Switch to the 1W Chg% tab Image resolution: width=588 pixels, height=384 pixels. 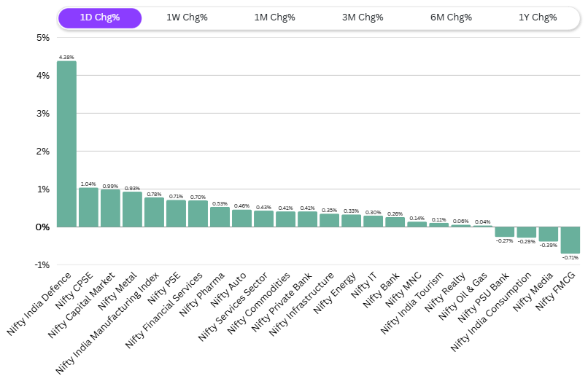(187, 17)
